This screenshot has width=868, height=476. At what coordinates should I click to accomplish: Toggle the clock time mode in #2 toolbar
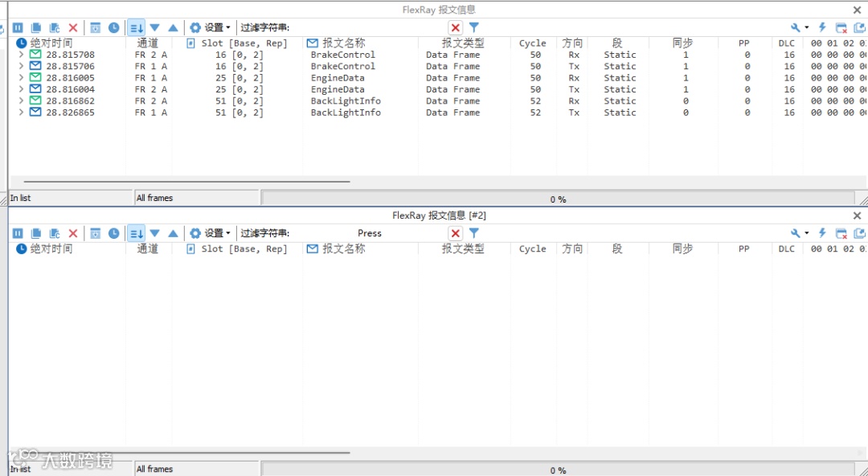click(x=113, y=233)
